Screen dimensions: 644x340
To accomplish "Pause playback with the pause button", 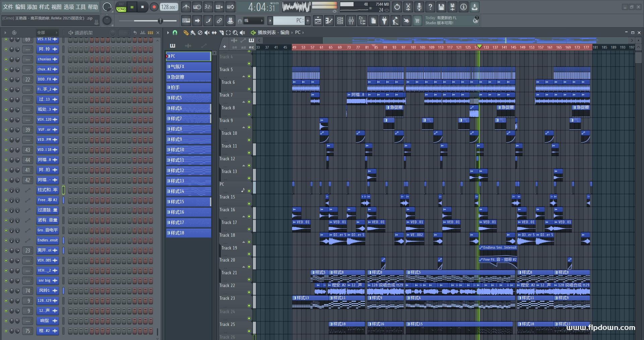I will [132, 7].
